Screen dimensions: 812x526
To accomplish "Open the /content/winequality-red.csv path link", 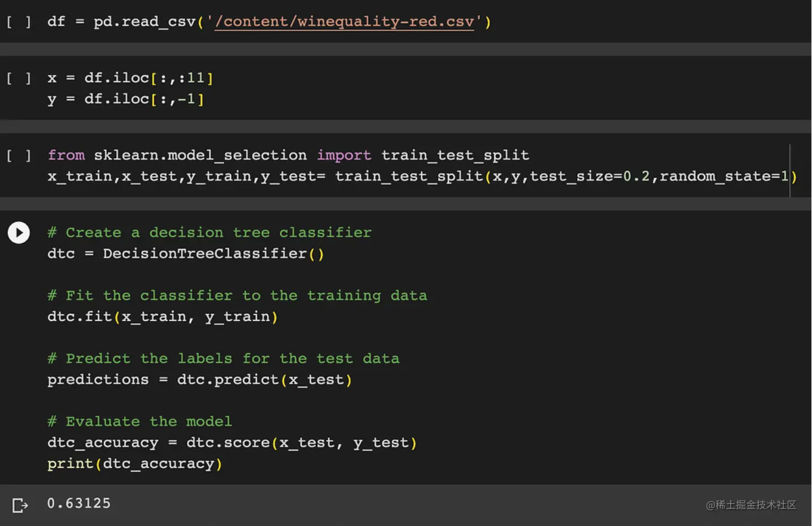I will pos(344,21).
